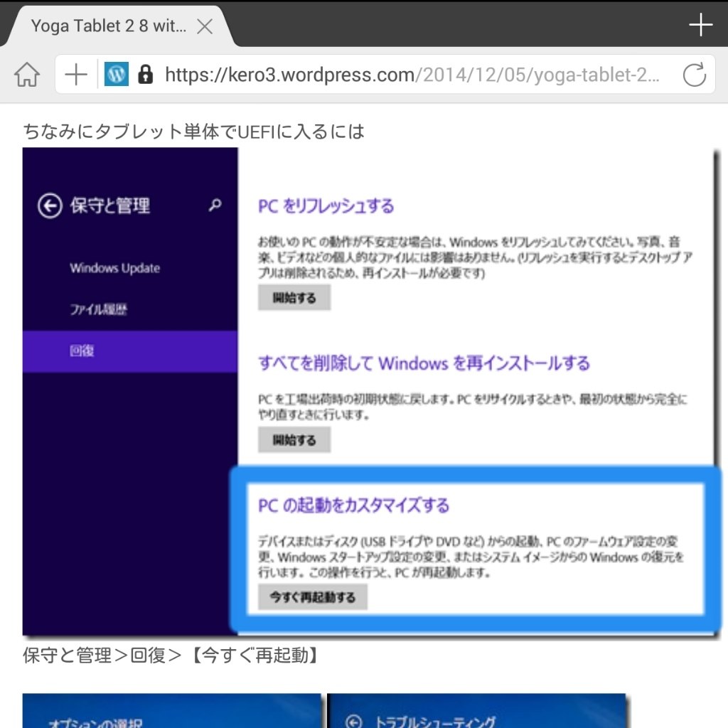The height and width of the screenshot is (728, 728).
Task: Click the すべてを削除して Windows を再インストールする heading
Action: pyautogui.click(x=424, y=363)
